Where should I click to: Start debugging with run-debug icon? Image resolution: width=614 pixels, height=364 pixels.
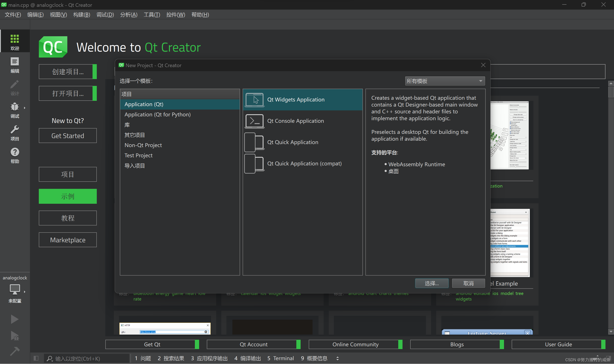[14, 335]
